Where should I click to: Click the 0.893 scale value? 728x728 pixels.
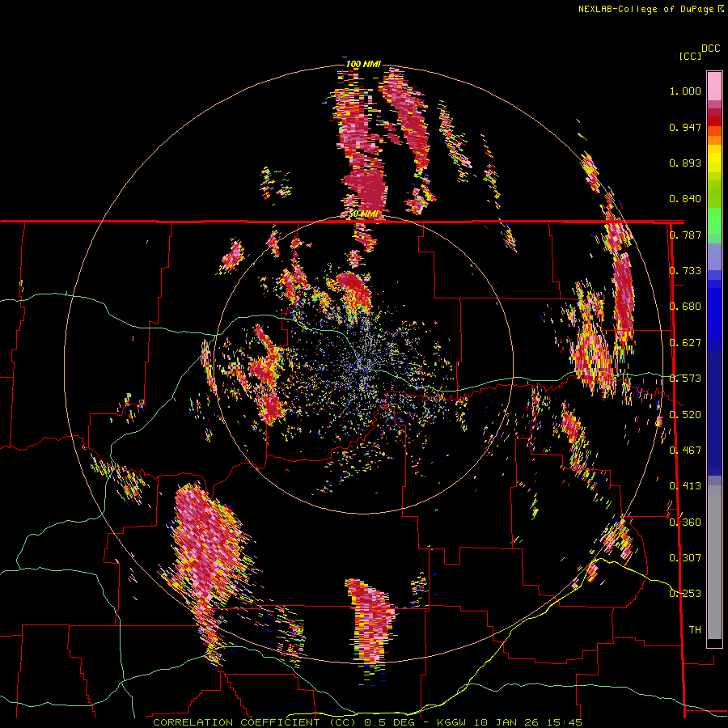[x=685, y=163]
